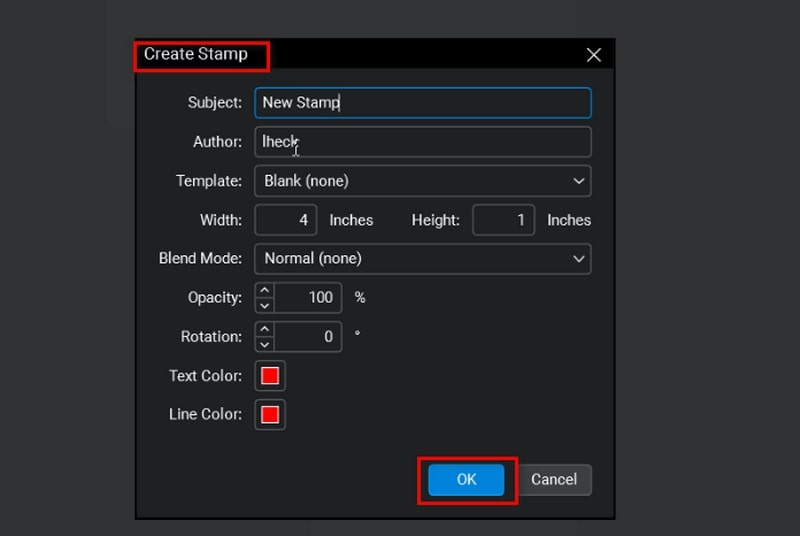Click the Height value field
Image resolution: width=800 pixels, height=536 pixels.
[x=503, y=220]
